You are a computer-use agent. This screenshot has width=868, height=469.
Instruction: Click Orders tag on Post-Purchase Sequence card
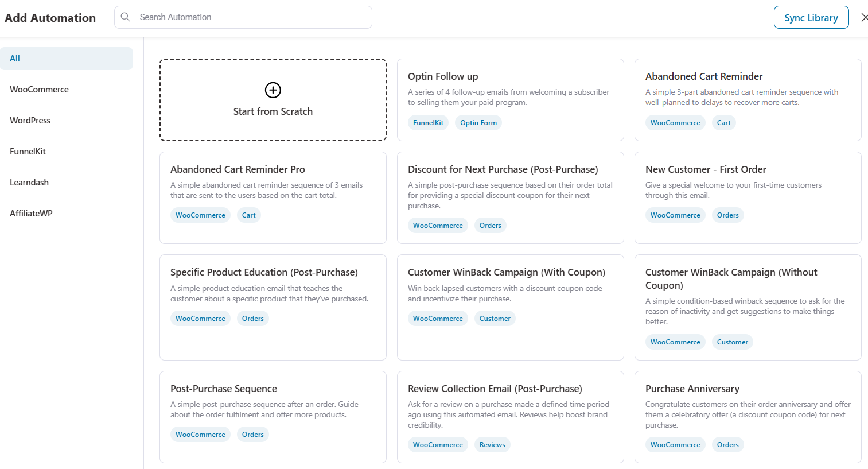click(x=253, y=435)
